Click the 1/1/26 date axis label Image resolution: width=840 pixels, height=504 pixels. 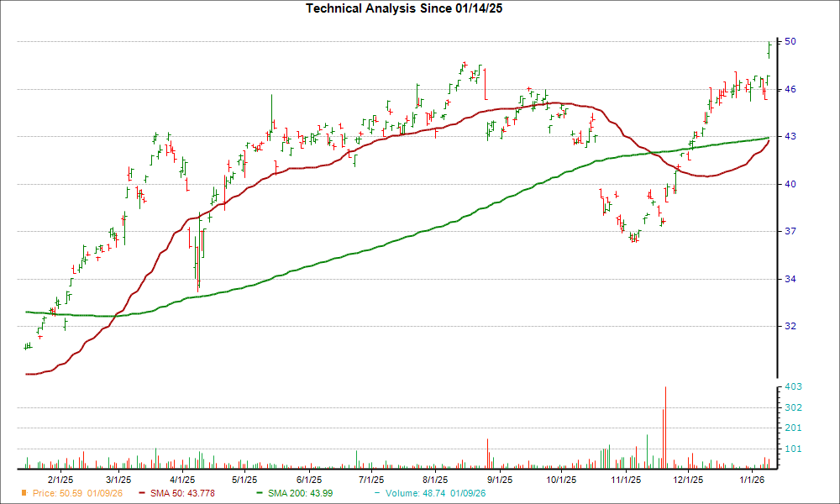[753, 480]
